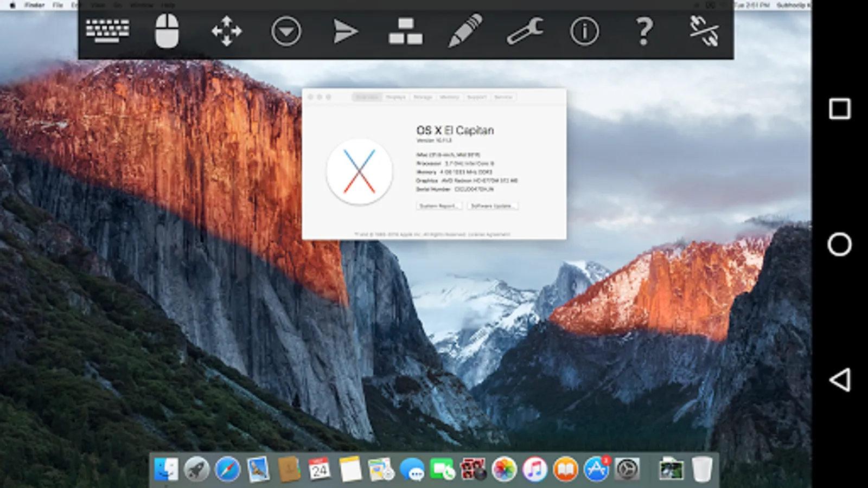The height and width of the screenshot is (488, 868).
Task: Click the disconnect plug icon
Action: (x=704, y=31)
